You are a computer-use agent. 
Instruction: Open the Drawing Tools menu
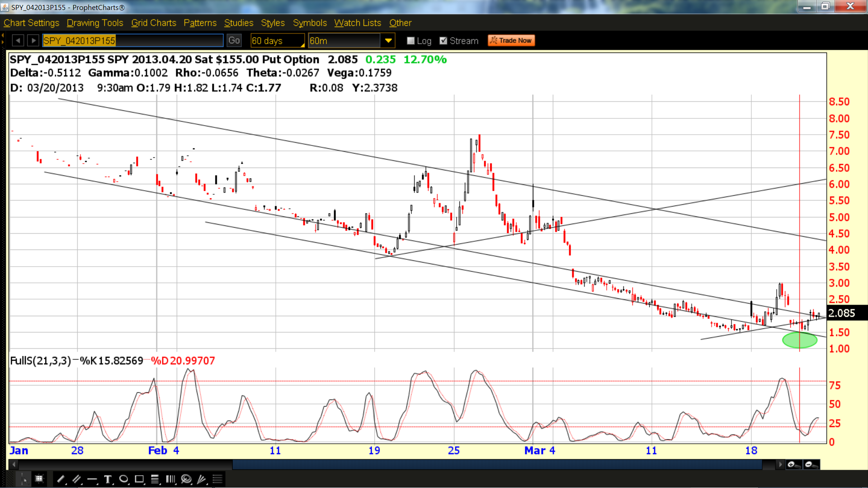pyautogui.click(x=95, y=23)
